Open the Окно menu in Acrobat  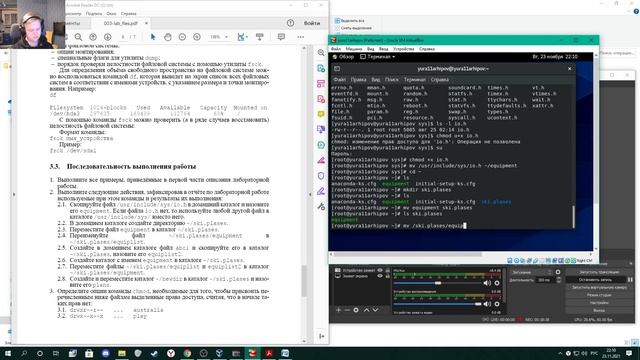coord(111,13)
